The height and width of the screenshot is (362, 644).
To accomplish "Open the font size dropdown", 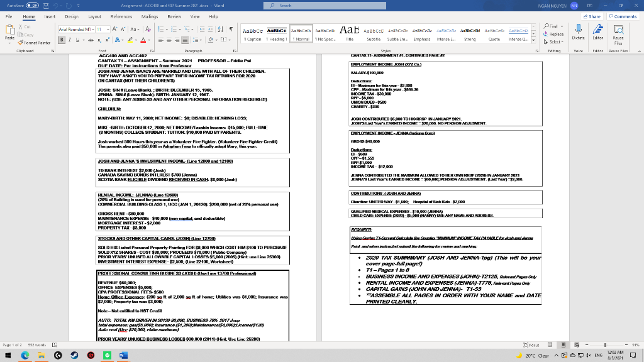I will coord(108,29).
